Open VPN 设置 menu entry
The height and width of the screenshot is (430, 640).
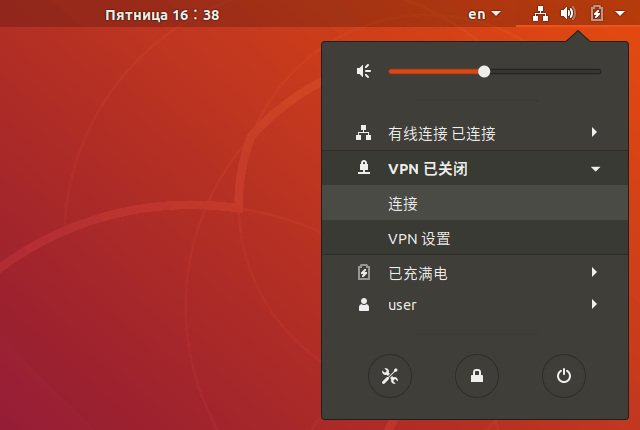[x=419, y=239]
